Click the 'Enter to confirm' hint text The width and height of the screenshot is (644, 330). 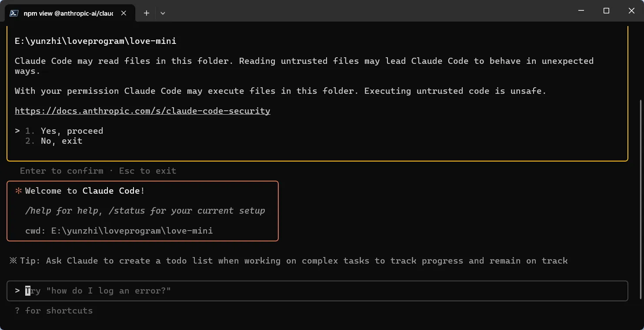click(61, 171)
